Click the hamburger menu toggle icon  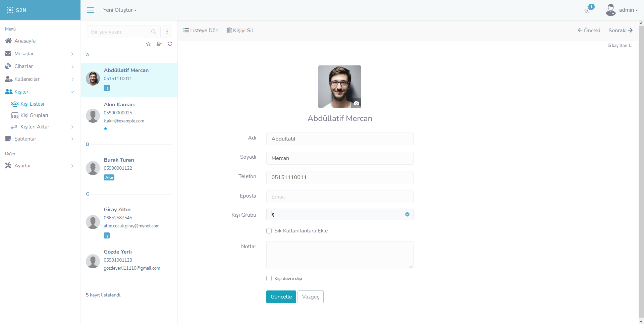point(91,10)
